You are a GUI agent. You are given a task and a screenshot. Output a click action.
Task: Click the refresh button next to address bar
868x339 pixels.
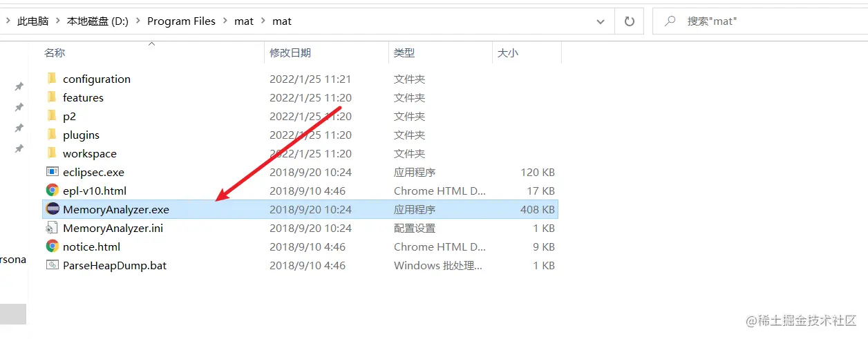[629, 21]
